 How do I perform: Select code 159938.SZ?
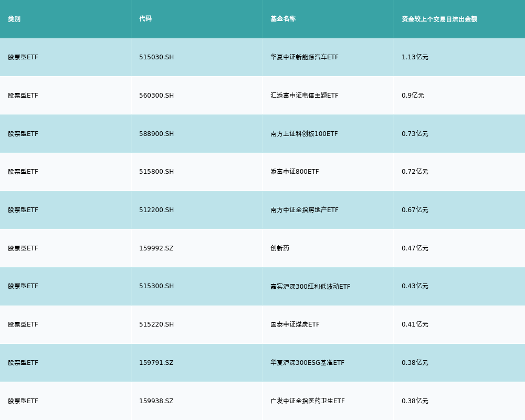tap(156, 401)
